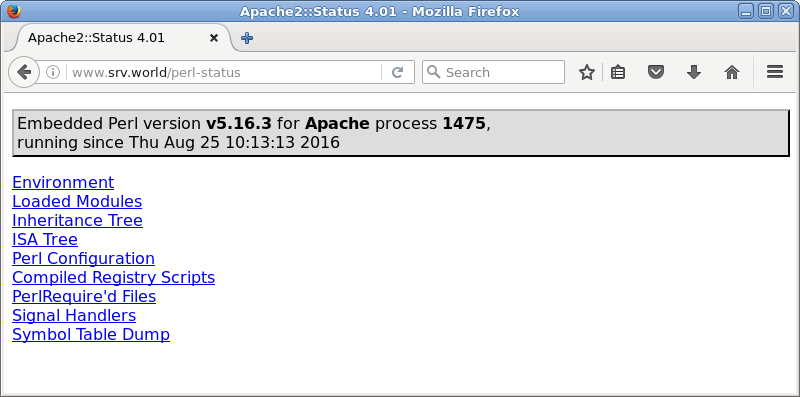
Task: Close the Apache2::Status 4.01 tab
Action: (214, 38)
